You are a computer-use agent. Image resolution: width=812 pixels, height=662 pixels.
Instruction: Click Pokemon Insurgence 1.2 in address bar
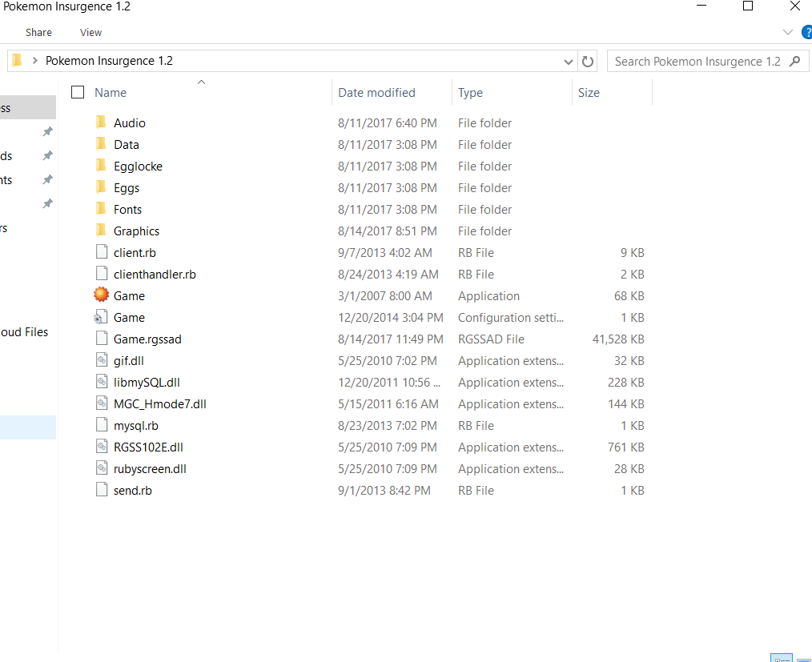point(109,61)
